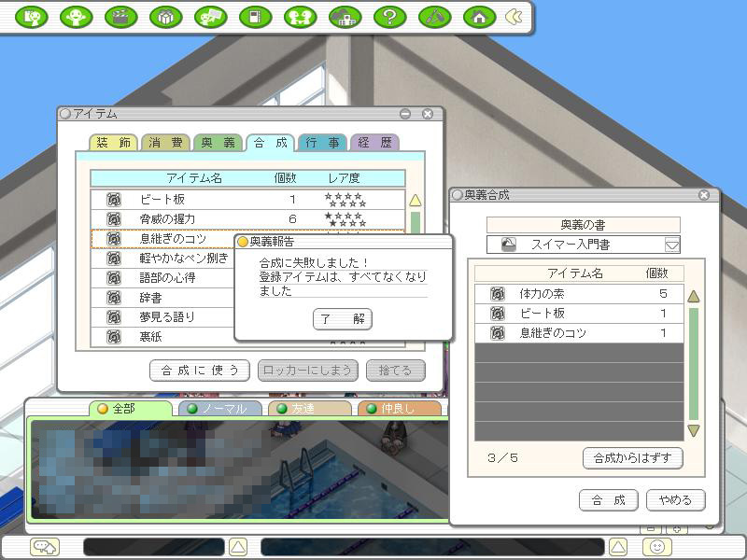Open the help question mark icon
The height and width of the screenshot is (560, 747).
tap(389, 18)
